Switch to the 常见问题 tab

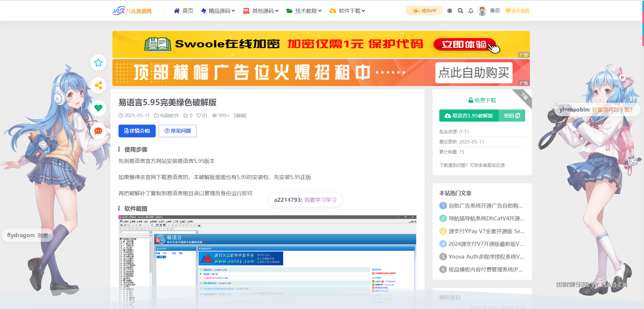coord(178,131)
